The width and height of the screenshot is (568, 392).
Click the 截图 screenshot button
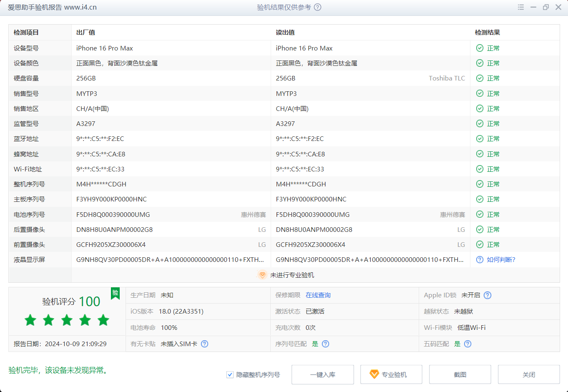click(460, 375)
